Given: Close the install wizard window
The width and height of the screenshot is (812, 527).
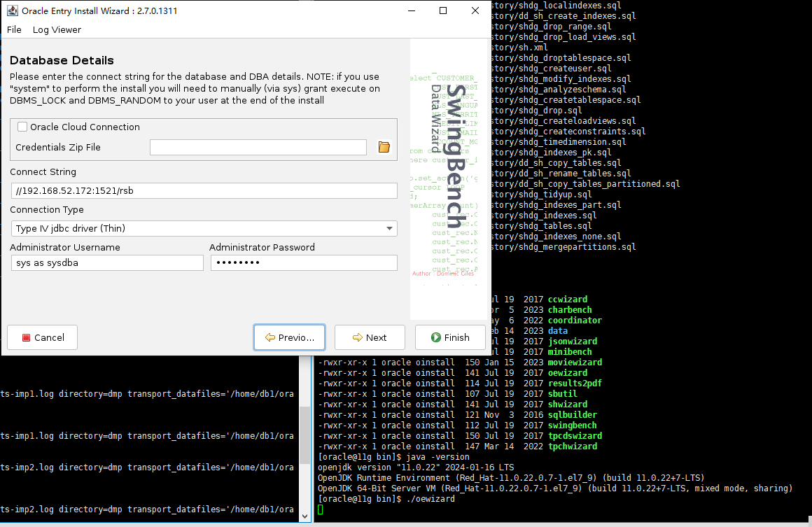Looking at the screenshot, I should (x=475, y=10).
